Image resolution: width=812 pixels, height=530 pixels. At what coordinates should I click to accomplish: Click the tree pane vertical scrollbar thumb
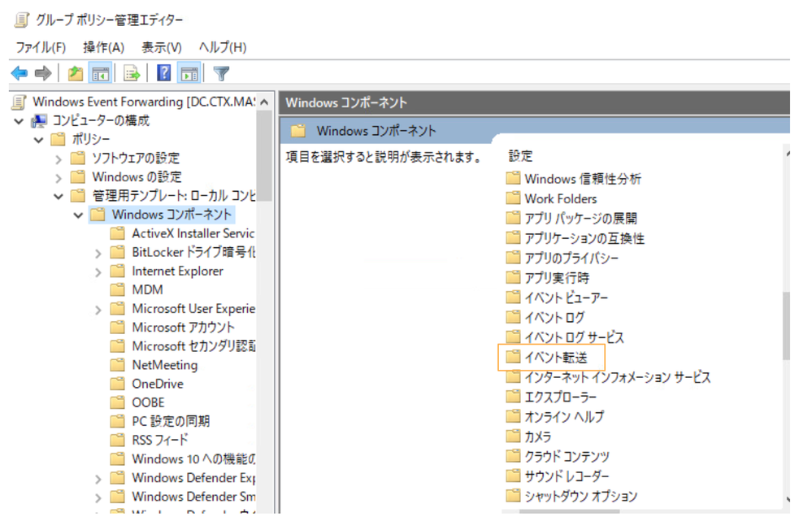click(x=264, y=155)
